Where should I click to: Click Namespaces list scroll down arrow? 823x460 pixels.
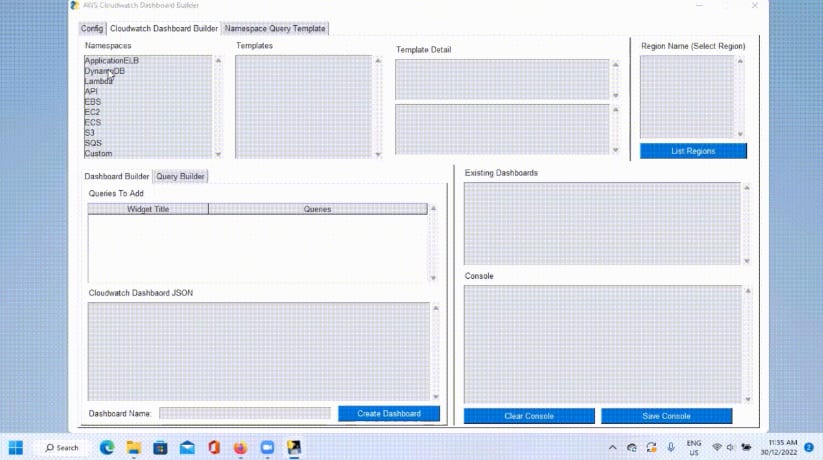(x=218, y=154)
